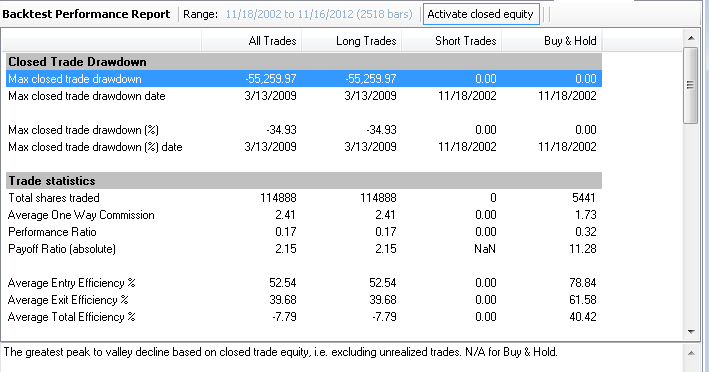Select the Buy & Hold column header

click(552, 41)
